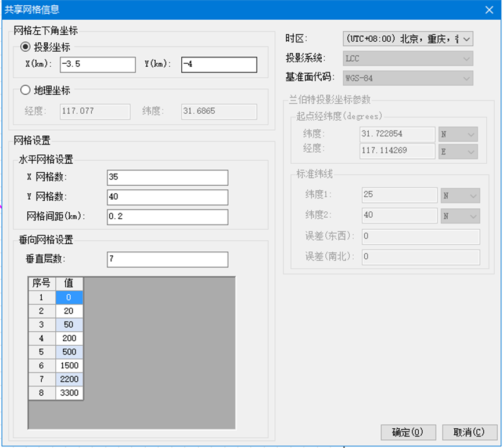This screenshot has height=448, width=503.
Task: Select the 投影坐标 radio button
Action: (25, 48)
